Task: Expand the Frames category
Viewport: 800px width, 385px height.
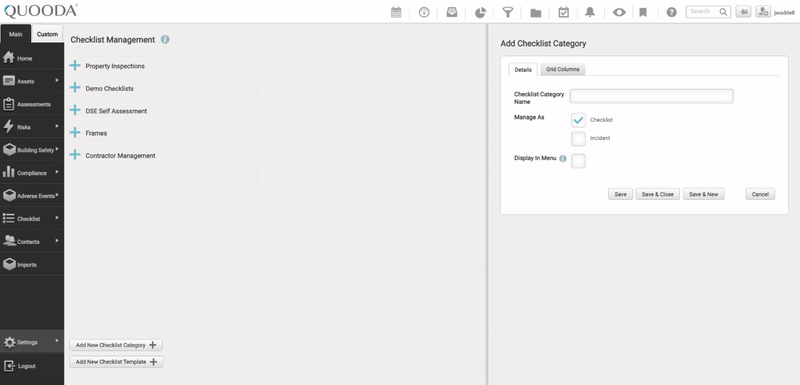Action: point(75,133)
